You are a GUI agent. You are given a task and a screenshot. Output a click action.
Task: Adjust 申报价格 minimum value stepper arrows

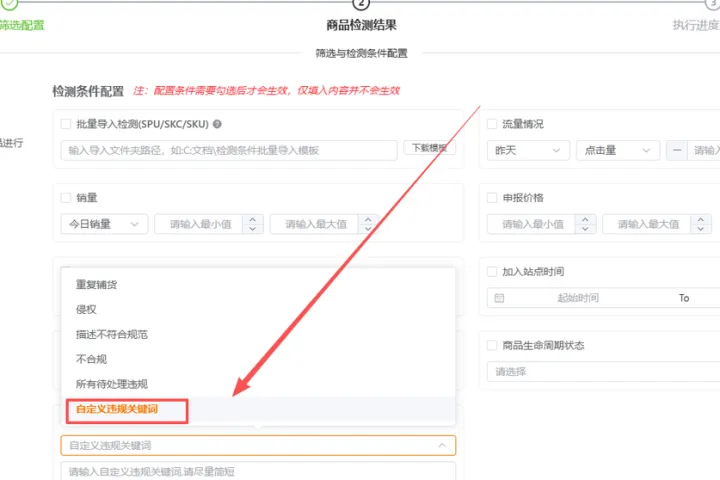pyautogui.click(x=585, y=224)
